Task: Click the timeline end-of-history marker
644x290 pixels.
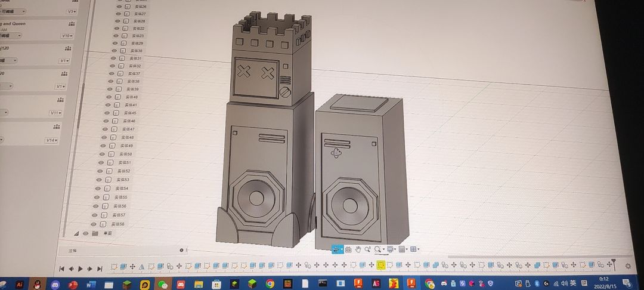Action: [x=614, y=264]
